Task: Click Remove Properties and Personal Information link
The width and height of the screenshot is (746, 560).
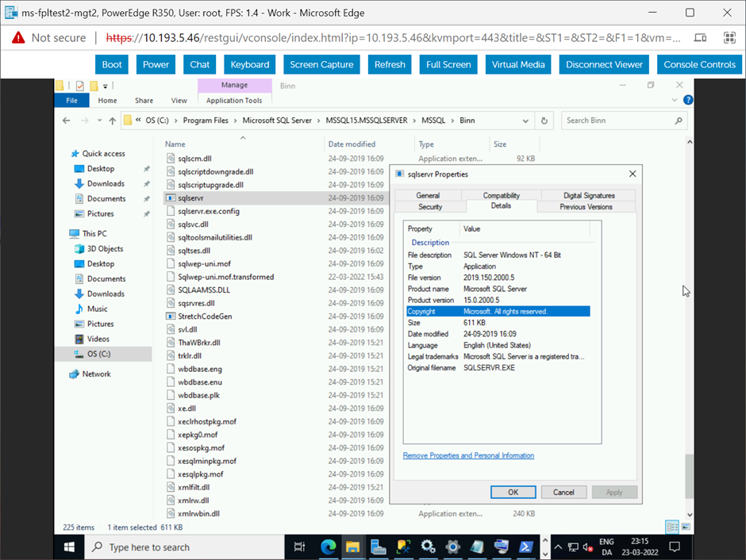Action: [x=468, y=455]
